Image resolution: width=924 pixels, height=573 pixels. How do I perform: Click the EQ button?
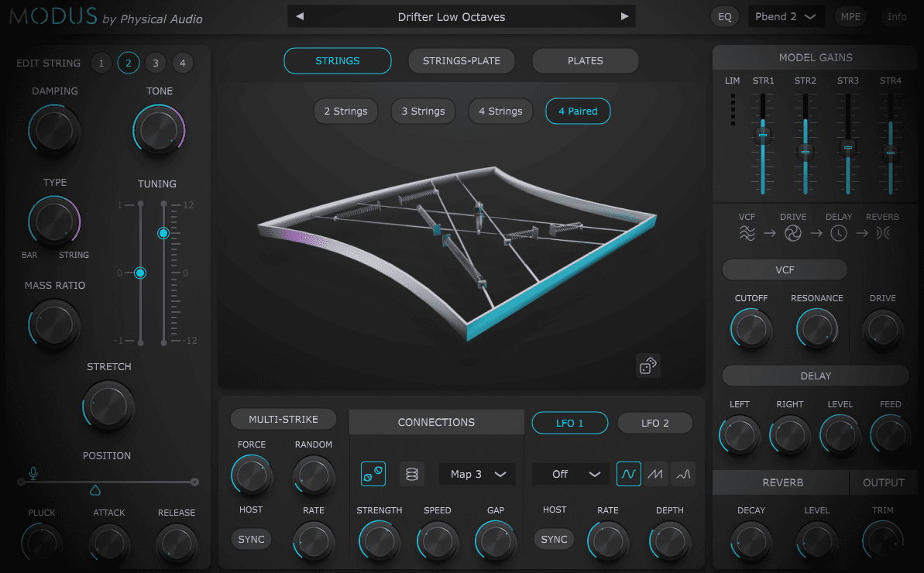(724, 16)
